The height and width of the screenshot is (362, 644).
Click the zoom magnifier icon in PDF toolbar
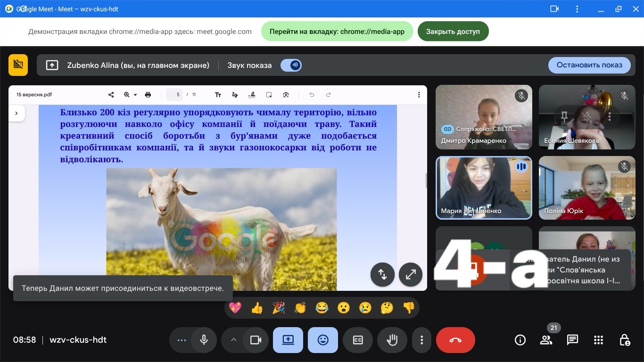point(126,95)
